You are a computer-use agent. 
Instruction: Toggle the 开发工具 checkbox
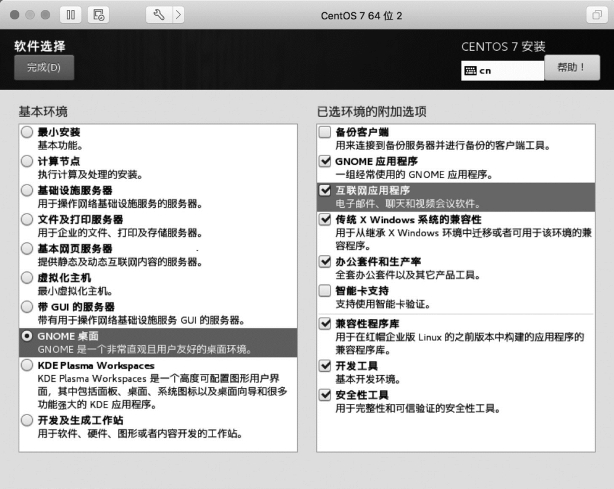pyautogui.click(x=325, y=366)
